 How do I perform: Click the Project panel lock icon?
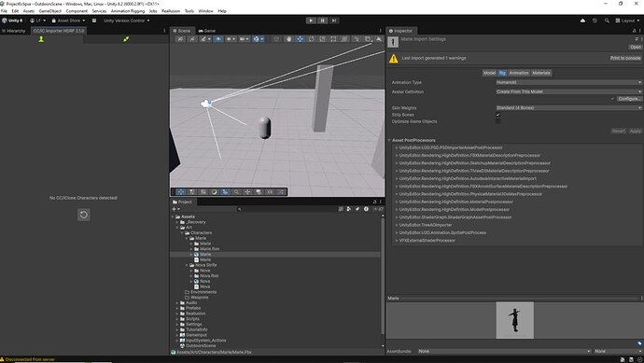click(x=374, y=202)
